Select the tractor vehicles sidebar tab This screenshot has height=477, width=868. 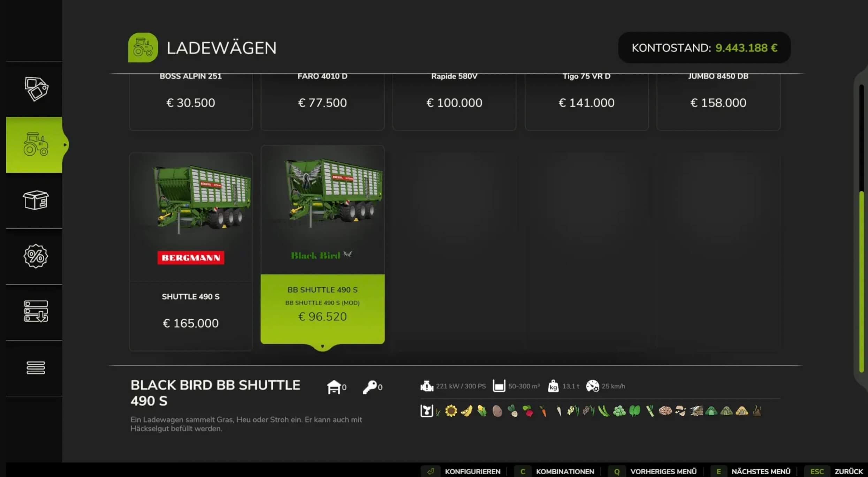34,145
